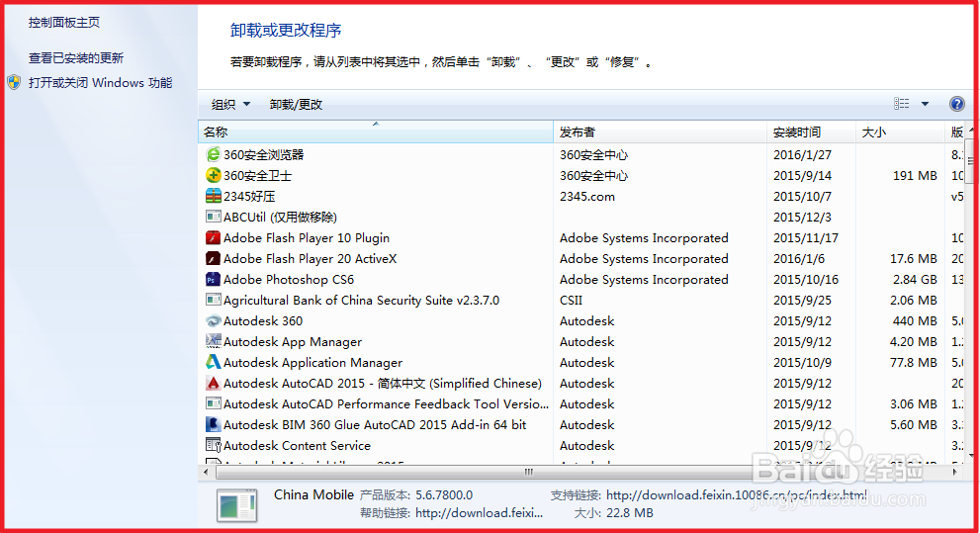Sort by the 安装时间 column header
Image resolution: width=980 pixels, height=533 pixels.
pos(811,132)
